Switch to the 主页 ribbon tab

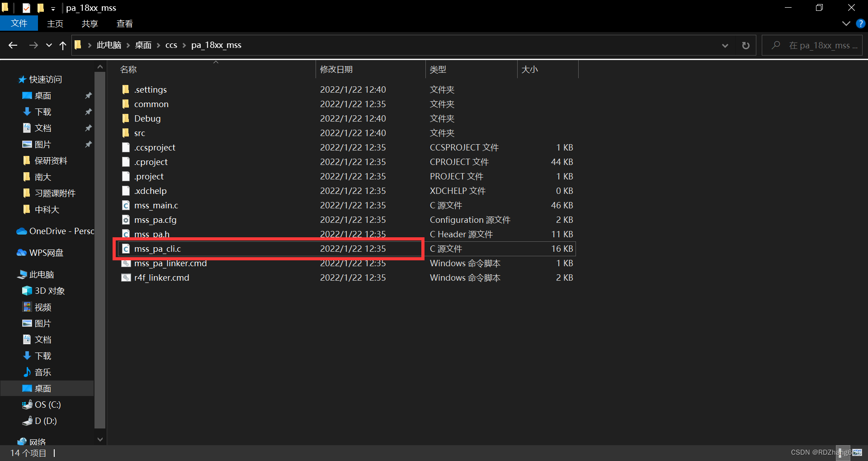tap(55, 24)
